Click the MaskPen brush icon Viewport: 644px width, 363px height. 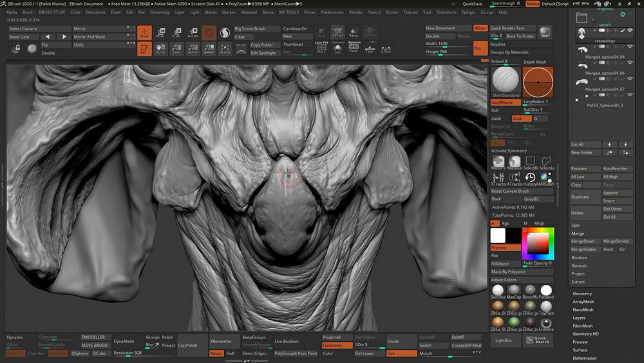[x=498, y=162]
